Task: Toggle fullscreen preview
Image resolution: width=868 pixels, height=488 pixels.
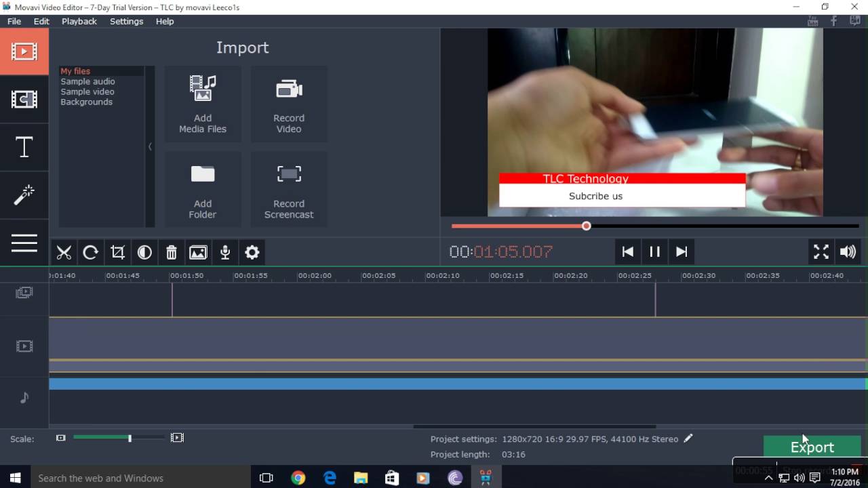Action: click(821, 251)
